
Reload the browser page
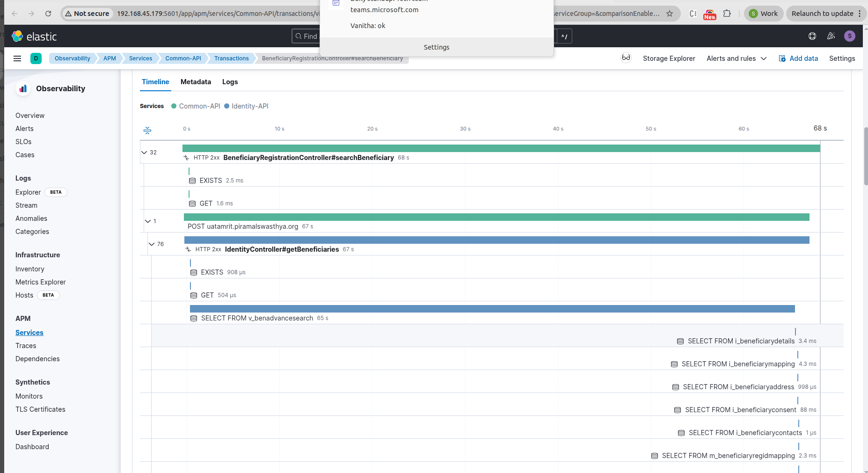click(48, 14)
